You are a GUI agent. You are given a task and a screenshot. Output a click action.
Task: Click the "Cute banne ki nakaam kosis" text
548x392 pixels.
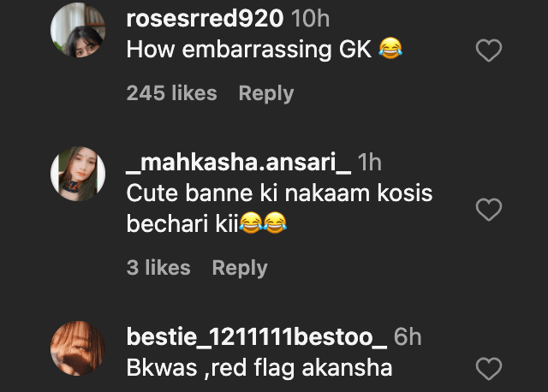tap(279, 193)
